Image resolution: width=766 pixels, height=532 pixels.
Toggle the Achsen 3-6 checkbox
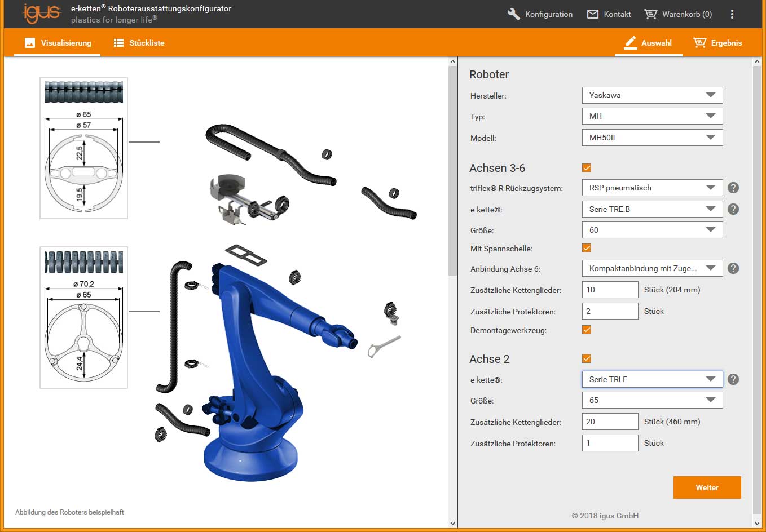(587, 168)
